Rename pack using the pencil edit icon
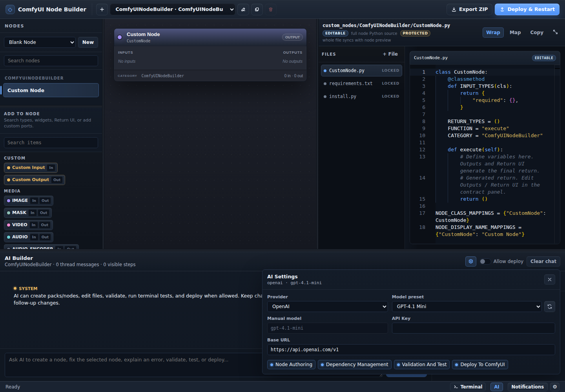Screen dimensions: 565x392 point(243,9)
